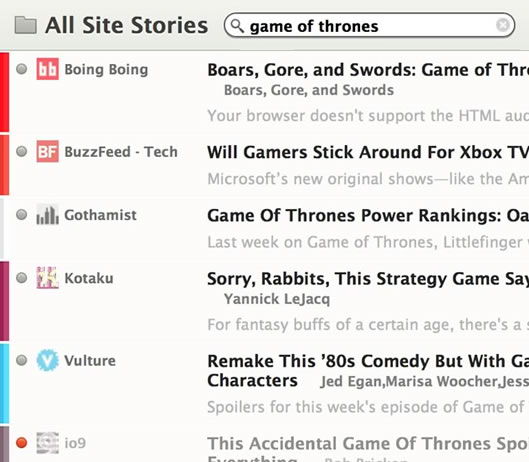Select the All Site Stories title

click(127, 26)
